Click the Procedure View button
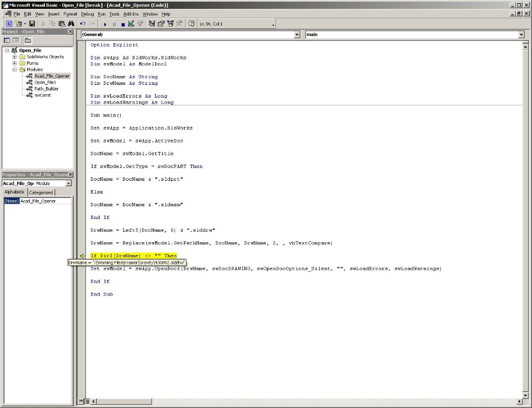The height and width of the screenshot is (408, 532). click(x=81, y=401)
